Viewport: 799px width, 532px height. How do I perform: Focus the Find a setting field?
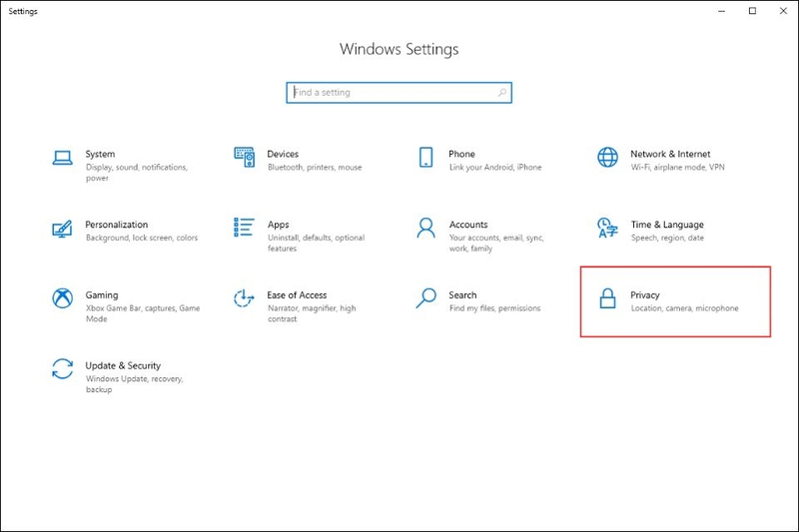click(399, 93)
